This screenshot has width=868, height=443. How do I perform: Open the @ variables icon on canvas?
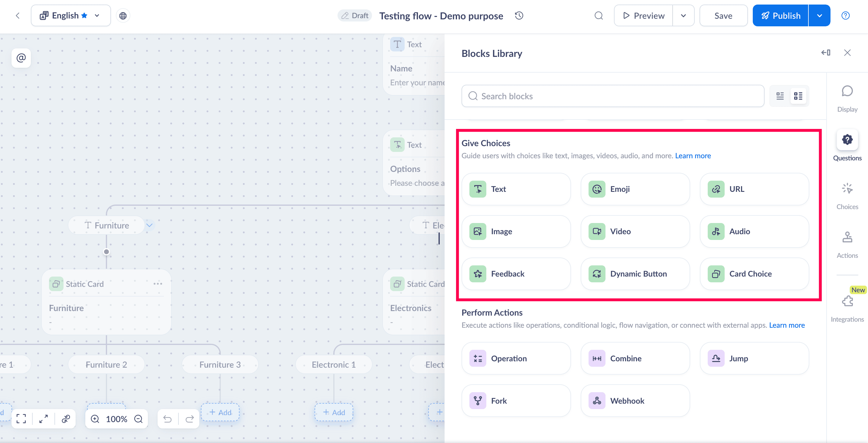[x=21, y=58]
